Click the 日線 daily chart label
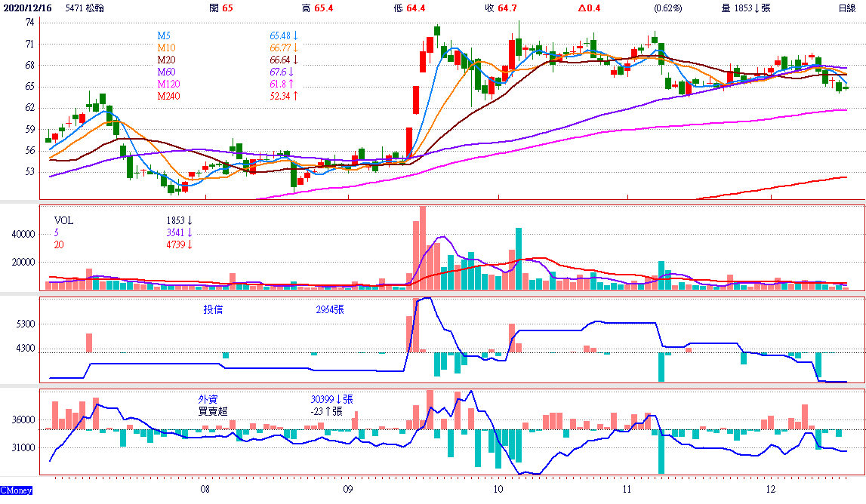 (x=847, y=8)
